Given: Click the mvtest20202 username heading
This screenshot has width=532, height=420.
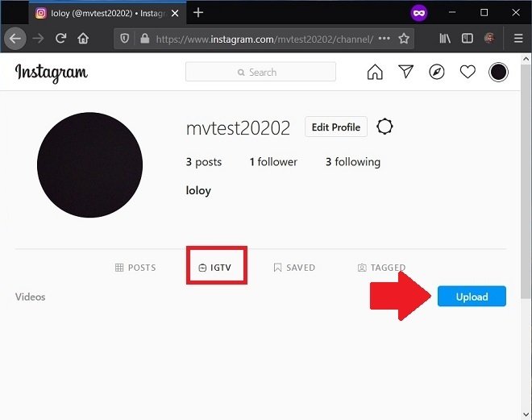Looking at the screenshot, I should pos(238,128).
